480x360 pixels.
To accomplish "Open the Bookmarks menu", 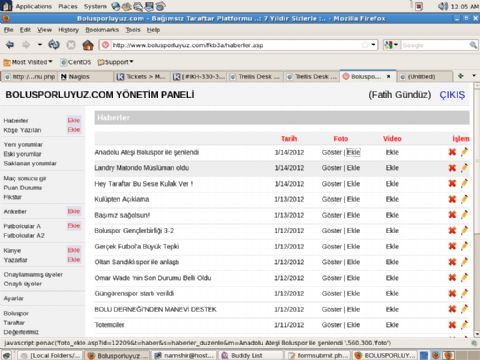I will (102, 30).
